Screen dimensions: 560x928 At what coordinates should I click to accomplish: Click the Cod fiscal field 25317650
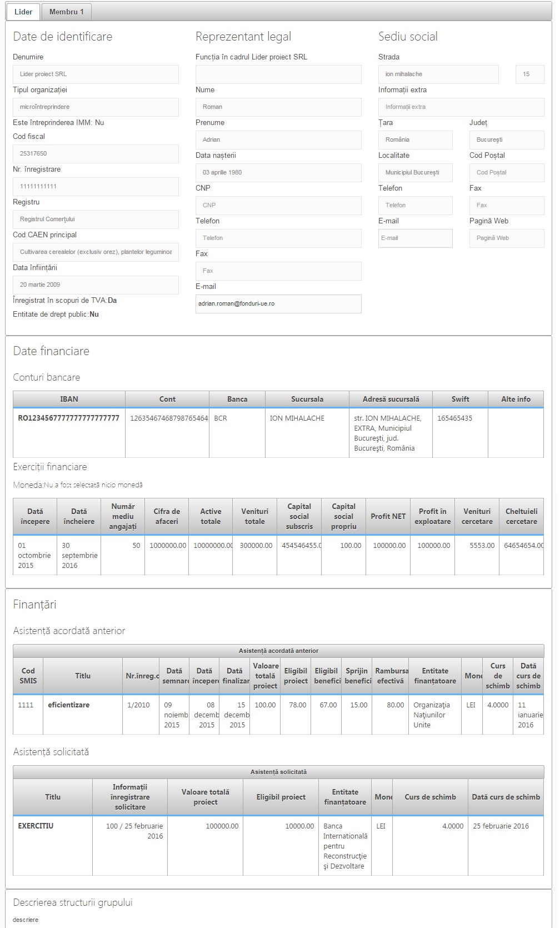(96, 154)
